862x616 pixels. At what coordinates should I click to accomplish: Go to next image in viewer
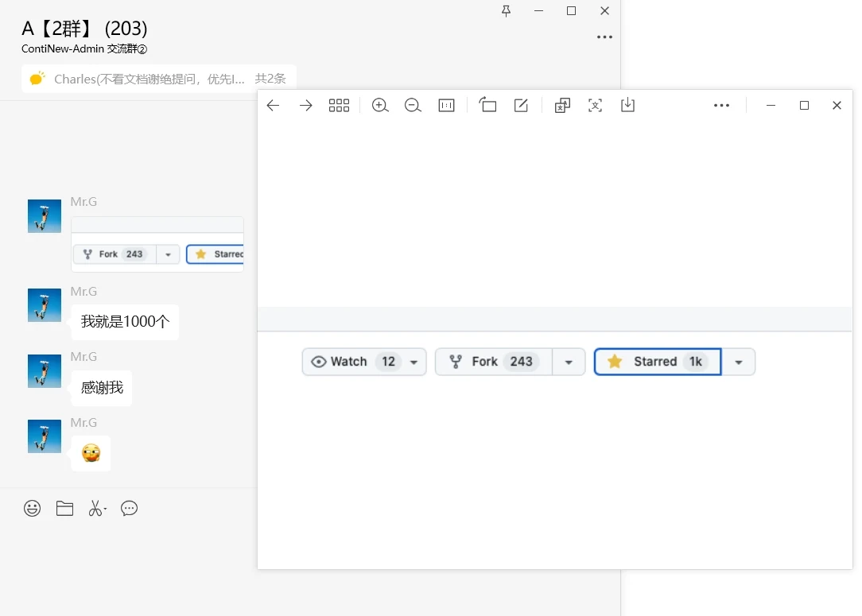[x=305, y=105]
